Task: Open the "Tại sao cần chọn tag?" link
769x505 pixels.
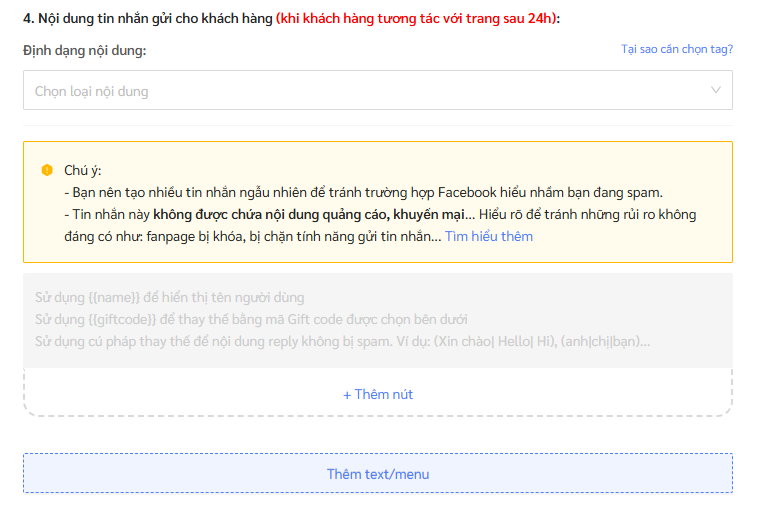Action: coord(676,49)
